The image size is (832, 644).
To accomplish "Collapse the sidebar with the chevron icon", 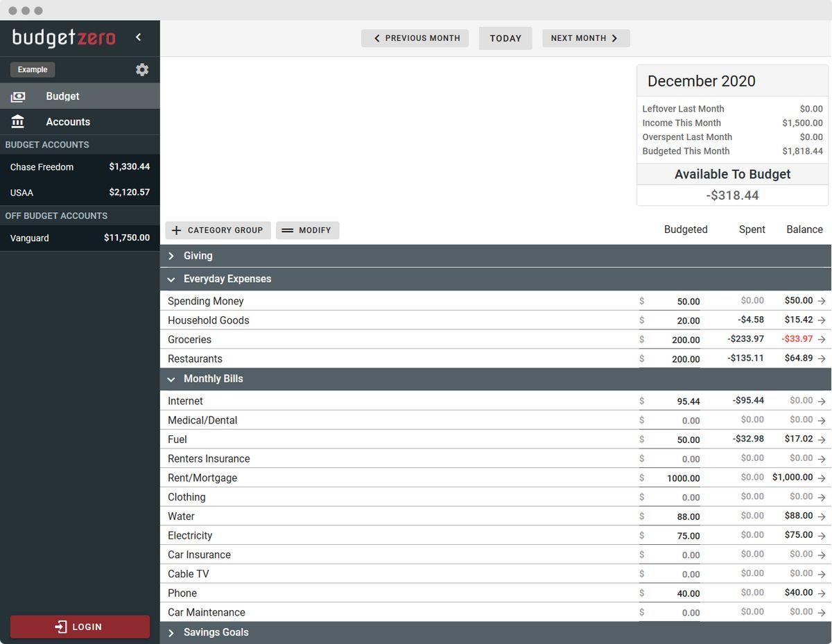I will click(139, 37).
